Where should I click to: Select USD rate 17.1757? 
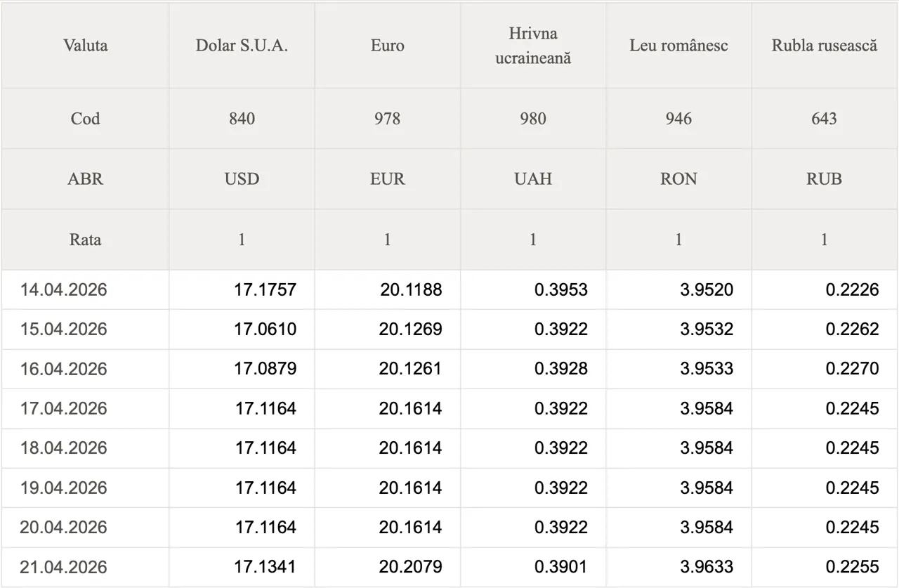[265, 289]
